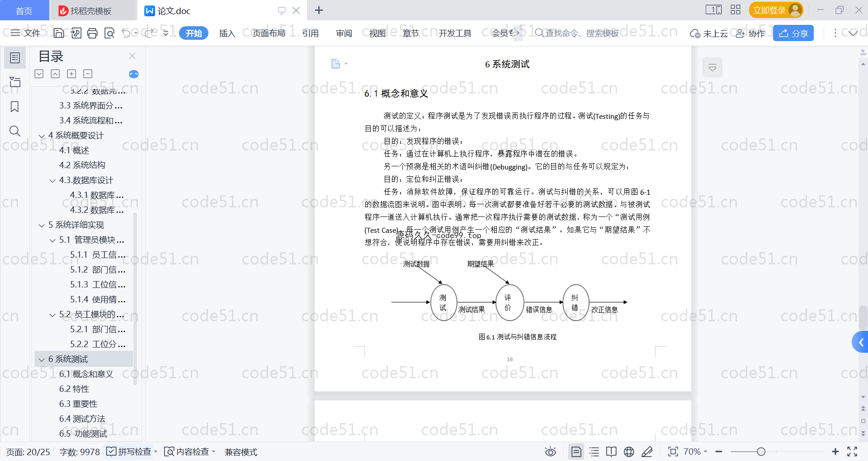
Task: Collapse the 4.3 数据库设计 tree node
Action: click(52, 180)
